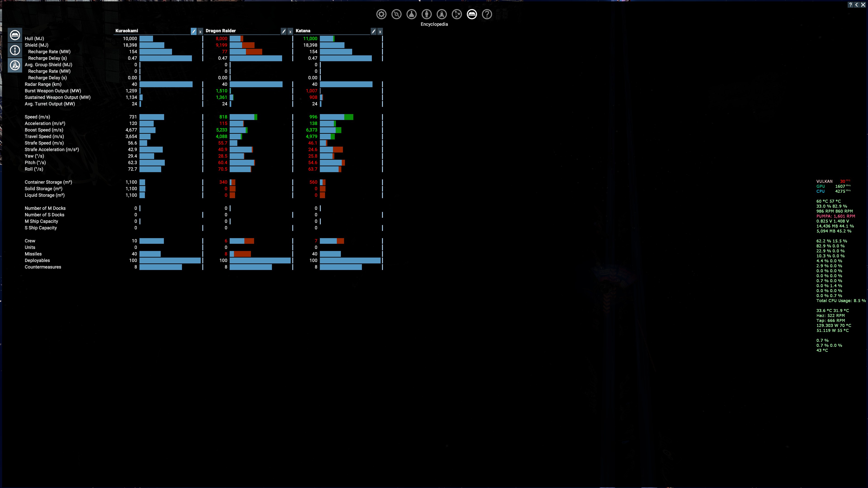
Task: Click the Total CPU Usage overlay readout
Action: pos(841,301)
